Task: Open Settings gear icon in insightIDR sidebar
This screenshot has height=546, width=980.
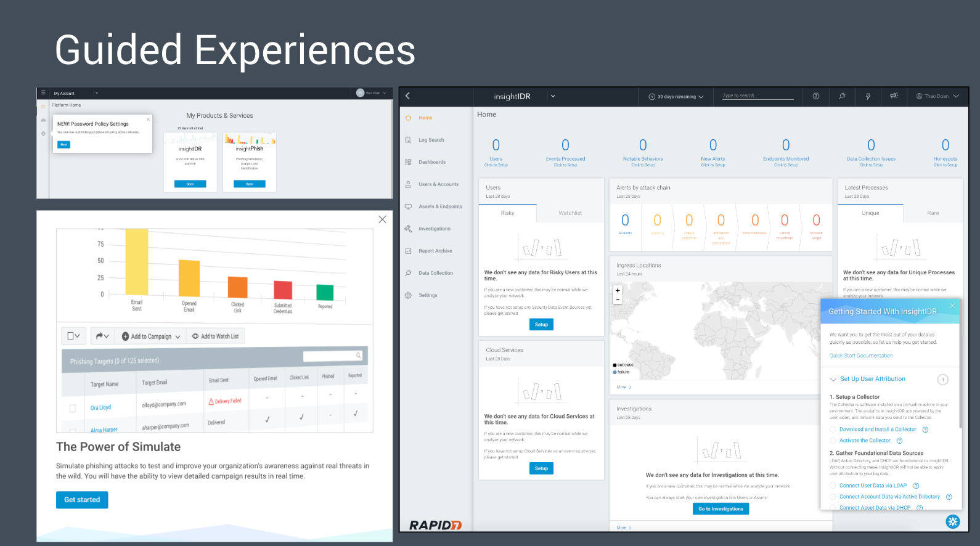Action: coord(408,295)
